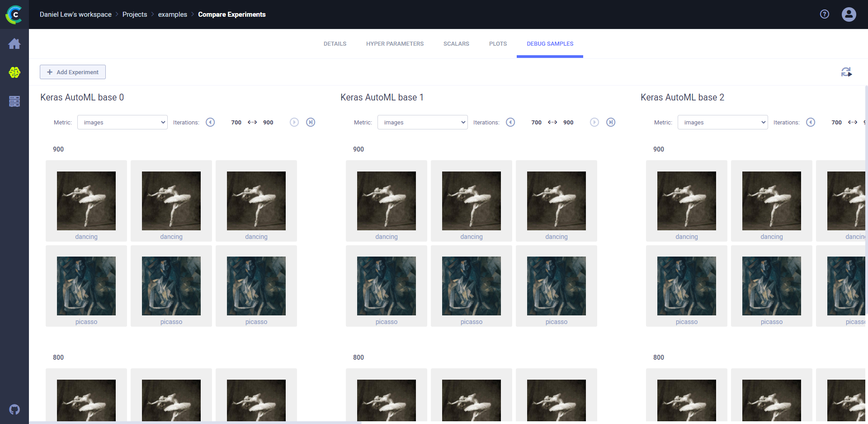Screen dimensions: 868x424
Task: Click the Add Experiment button
Action: (73, 72)
